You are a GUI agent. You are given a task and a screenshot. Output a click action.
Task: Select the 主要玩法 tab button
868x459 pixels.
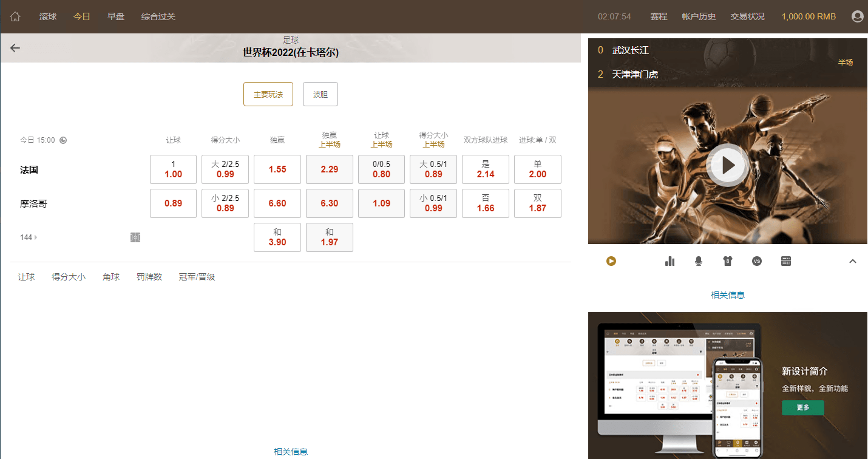(268, 94)
